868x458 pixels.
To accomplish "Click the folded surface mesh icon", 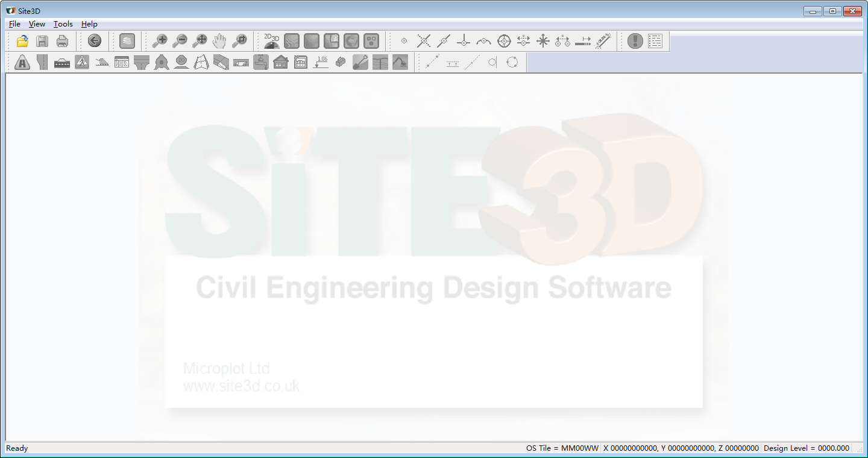I will [201, 62].
